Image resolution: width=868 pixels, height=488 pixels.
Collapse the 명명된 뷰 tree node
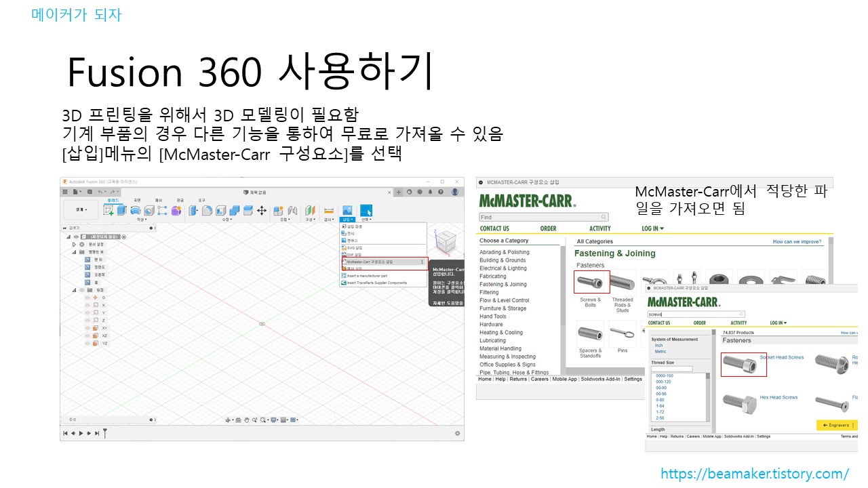[x=74, y=252]
